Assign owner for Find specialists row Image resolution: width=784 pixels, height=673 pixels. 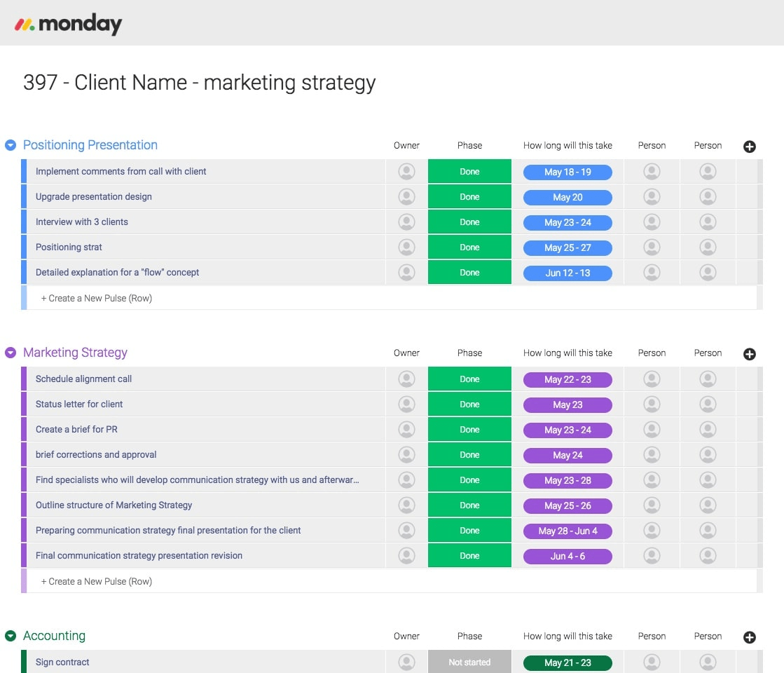pyautogui.click(x=406, y=480)
